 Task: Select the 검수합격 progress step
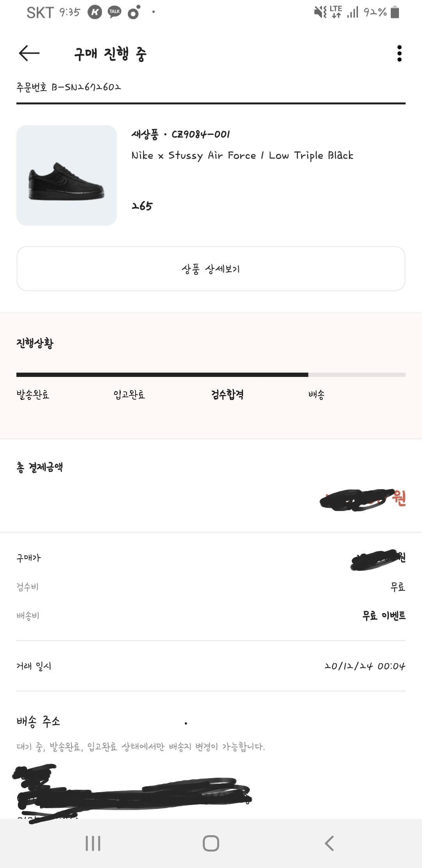tap(227, 395)
